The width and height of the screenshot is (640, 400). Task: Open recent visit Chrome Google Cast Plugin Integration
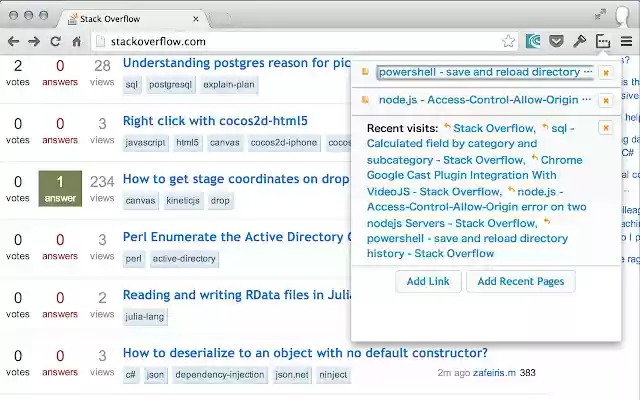pyautogui.click(x=462, y=176)
